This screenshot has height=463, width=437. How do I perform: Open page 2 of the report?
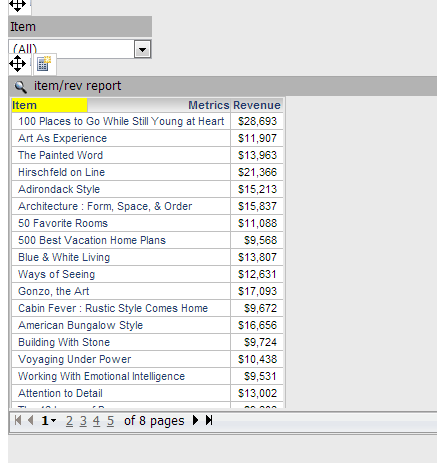[x=69, y=421]
